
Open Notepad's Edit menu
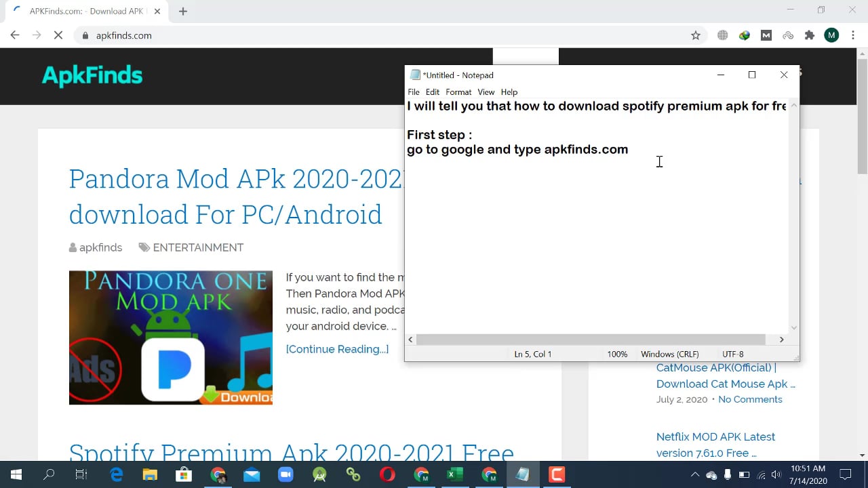tap(433, 92)
